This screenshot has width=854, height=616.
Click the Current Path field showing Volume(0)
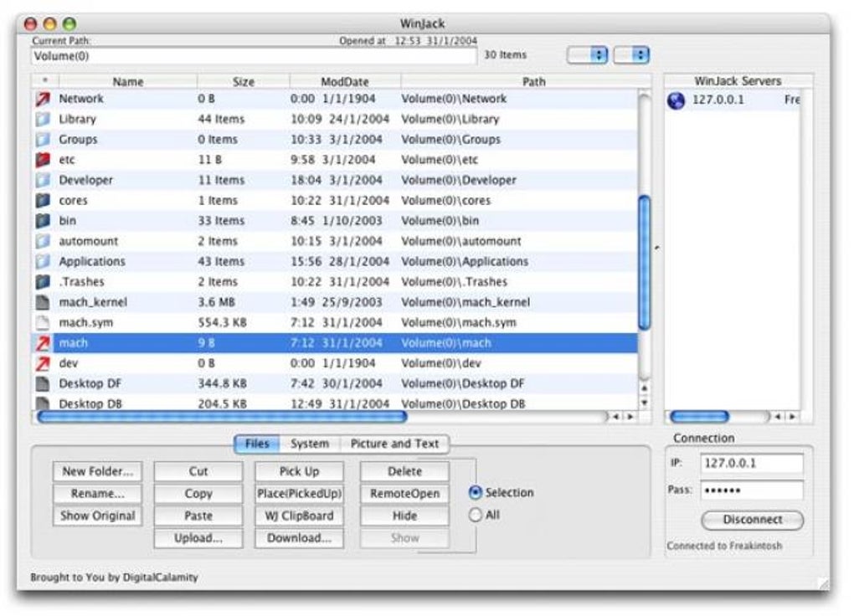254,56
